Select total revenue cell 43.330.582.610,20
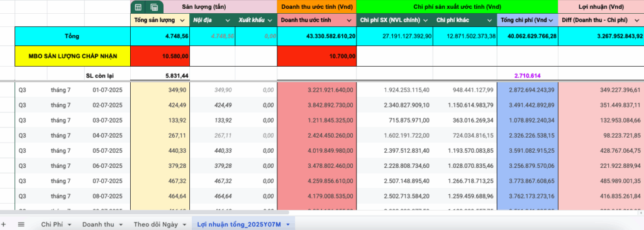The height and width of the screenshot is (230, 644). tap(317, 36)
